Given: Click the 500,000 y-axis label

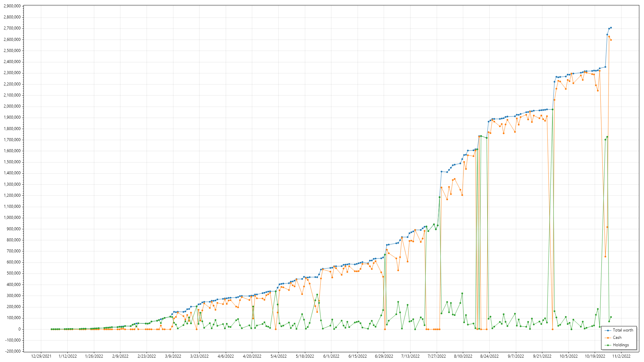Looking at the screenshot, I should [x=13, y=273].
